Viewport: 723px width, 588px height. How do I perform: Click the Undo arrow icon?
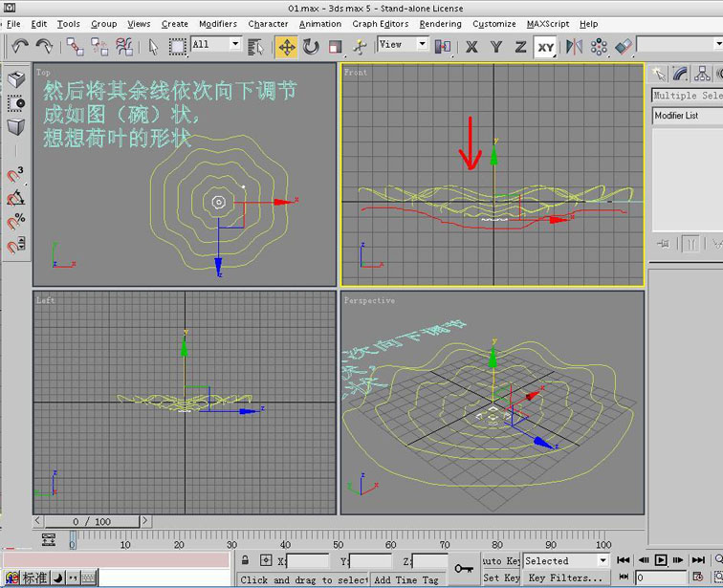pos(20,46)
